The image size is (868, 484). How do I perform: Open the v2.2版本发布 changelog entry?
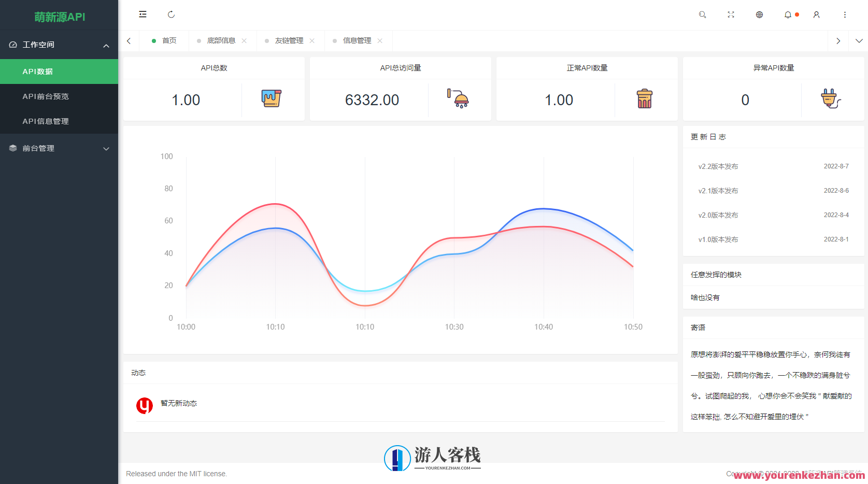(719, 166)
